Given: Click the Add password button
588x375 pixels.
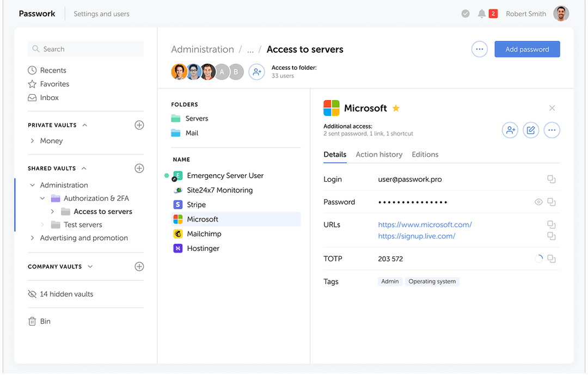Looking at the screenshot, I should tap(527, 49).
